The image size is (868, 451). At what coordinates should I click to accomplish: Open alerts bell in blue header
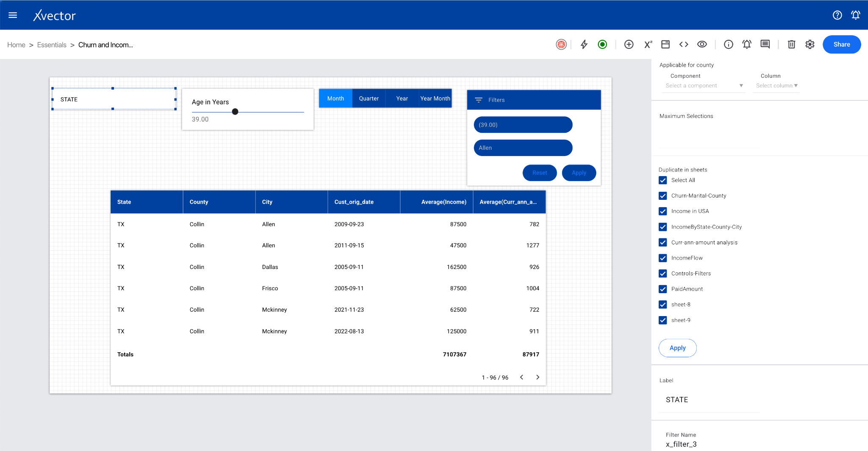pos(856,15)
